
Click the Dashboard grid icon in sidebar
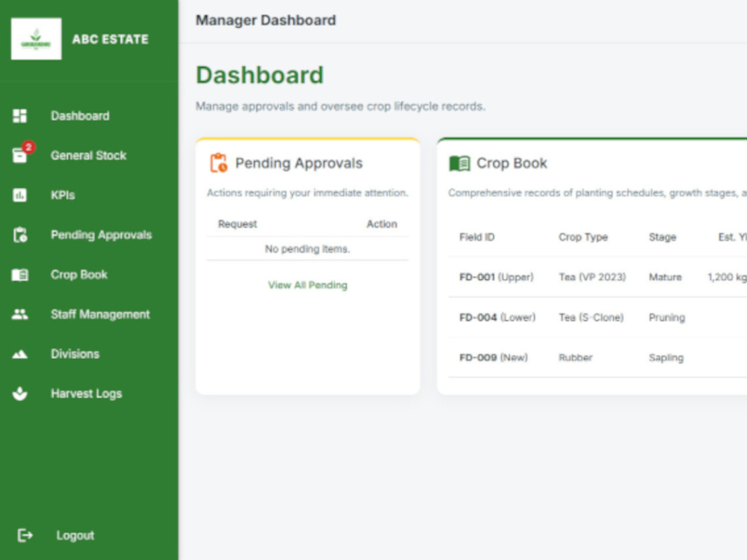pyautogui.click(x=20, y=116)
